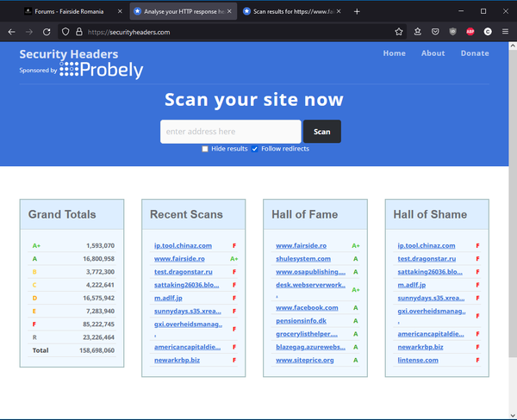Screen dimensions: 517x420
Task: Open the Adblock Plus extension icon
Action: (x=470, y=32)
